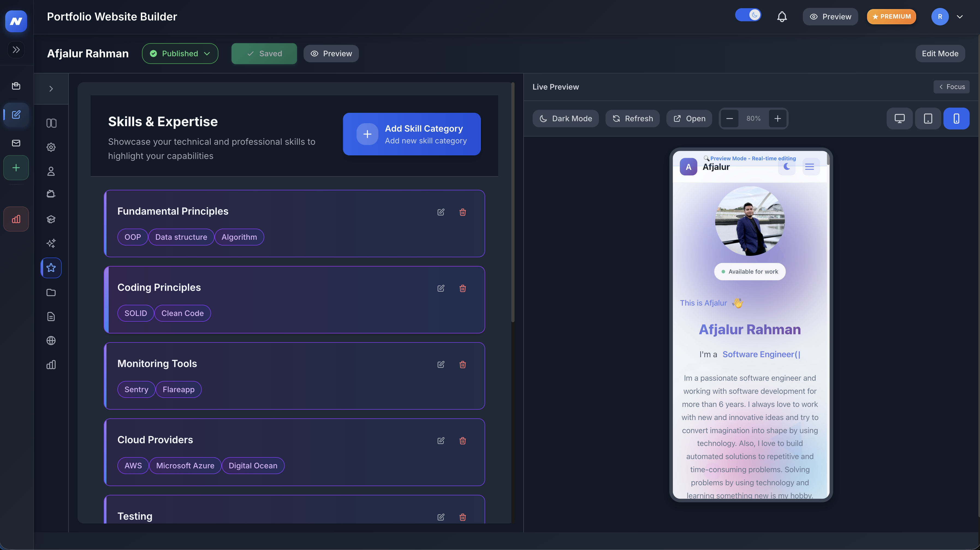
Task: Select the profile person icon in sidebar
Action: point(51,171)
